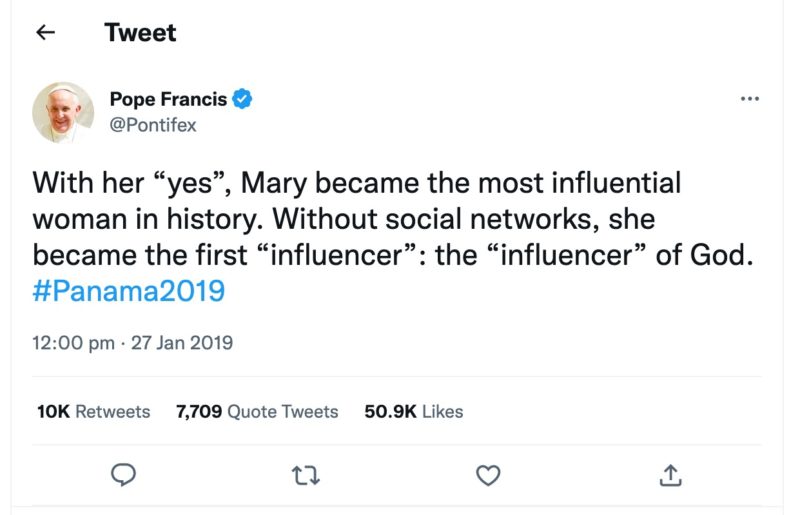Retweet using the arrows icon
Screen dimensions: 800x515
[305, 476]
